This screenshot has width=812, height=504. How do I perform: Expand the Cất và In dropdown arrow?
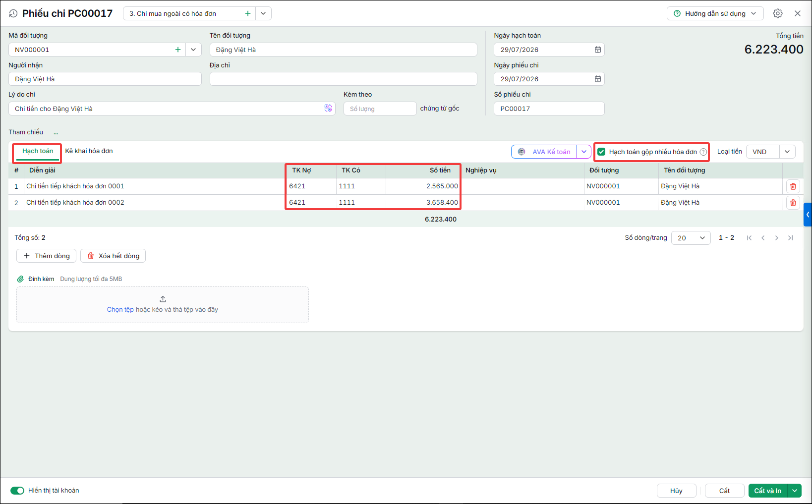coord(795,491)
